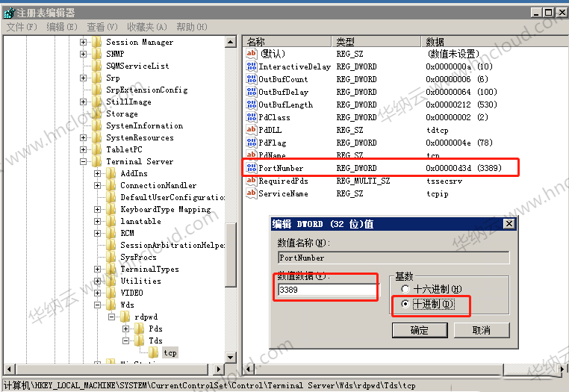Click the string icon next to ServiceName
The height and width of the screenshot is (392, 569).
251,193
